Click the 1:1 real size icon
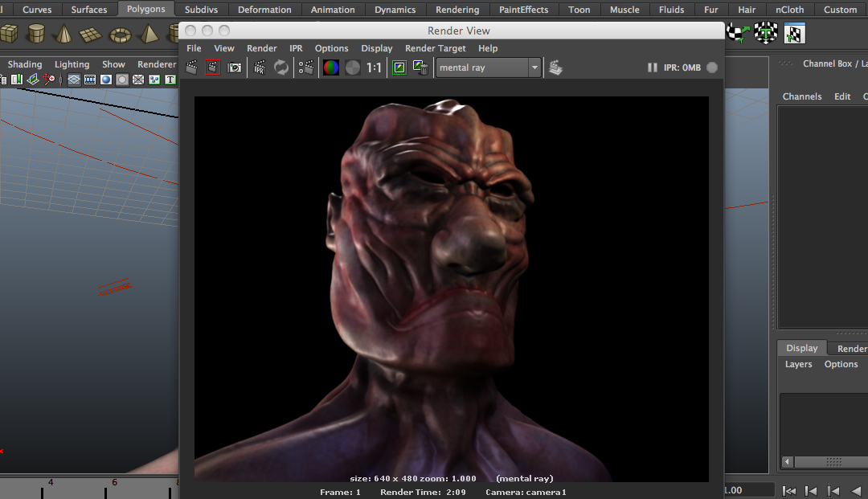 (x=375, y=67)
